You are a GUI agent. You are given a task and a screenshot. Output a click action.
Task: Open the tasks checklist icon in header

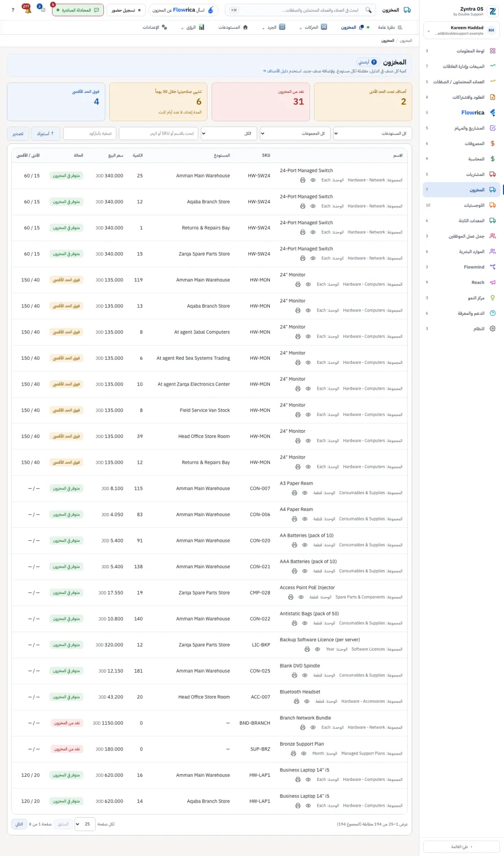[42, 10]
